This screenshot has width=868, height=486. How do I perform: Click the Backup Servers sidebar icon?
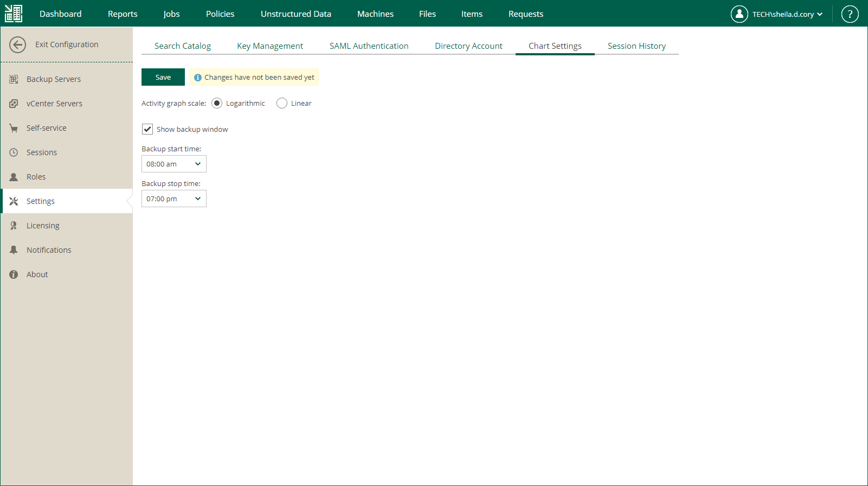(14, 79)
